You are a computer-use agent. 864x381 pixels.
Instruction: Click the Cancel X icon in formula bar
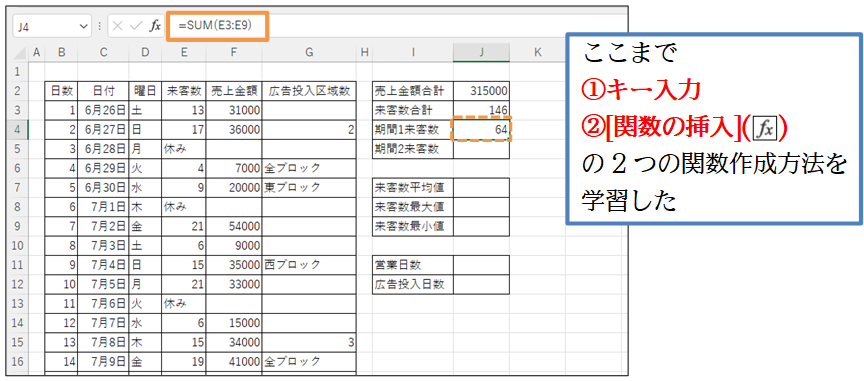(117, 26)
